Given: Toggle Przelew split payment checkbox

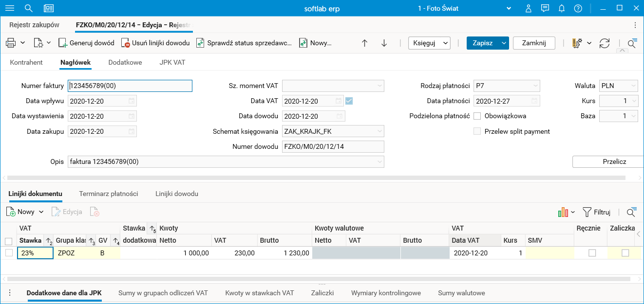Looking at the screenshot, I should pos(477,131).
